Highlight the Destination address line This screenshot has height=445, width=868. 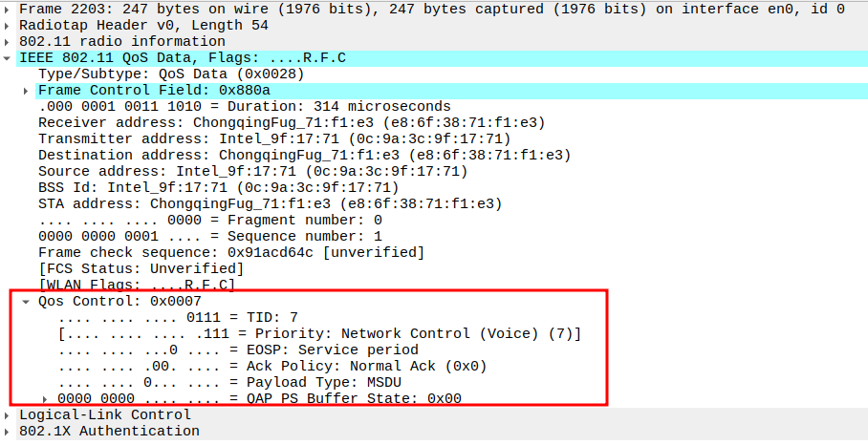[303, 155]
